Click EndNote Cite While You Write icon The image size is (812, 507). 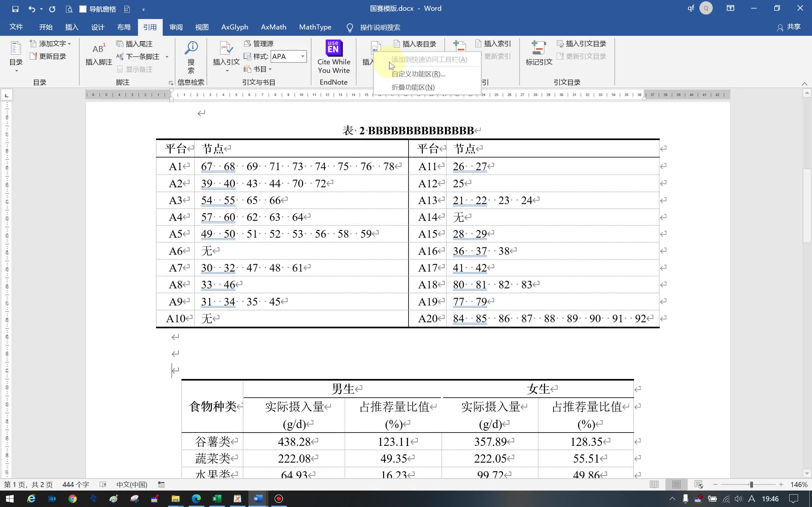pos(334,48)
